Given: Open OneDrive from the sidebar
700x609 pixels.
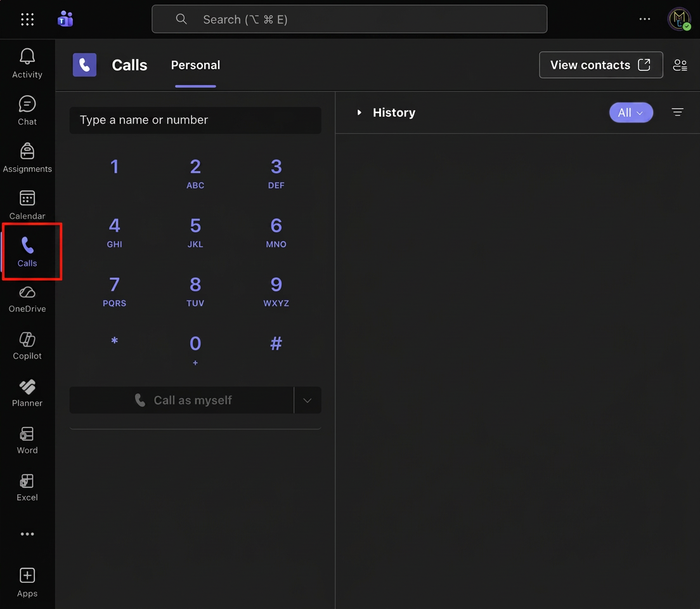Looking at the screenshot, I should pos(27,299).
